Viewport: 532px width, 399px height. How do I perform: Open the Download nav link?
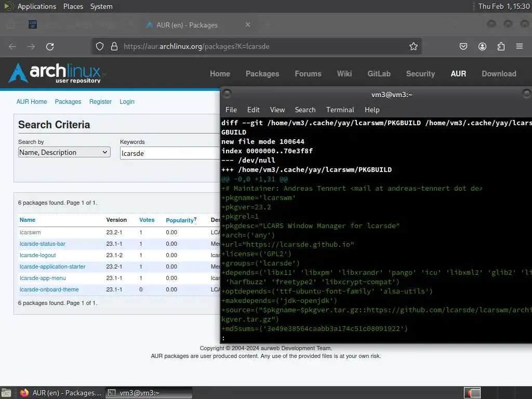coord(499,74)
